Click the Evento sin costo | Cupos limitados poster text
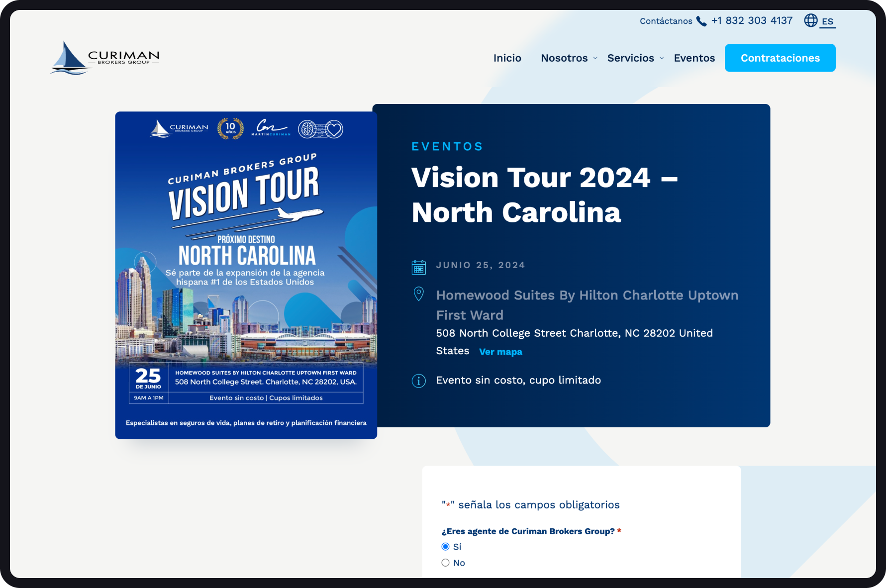This screenshot has height=588, width=886. (x=266, y=398)
